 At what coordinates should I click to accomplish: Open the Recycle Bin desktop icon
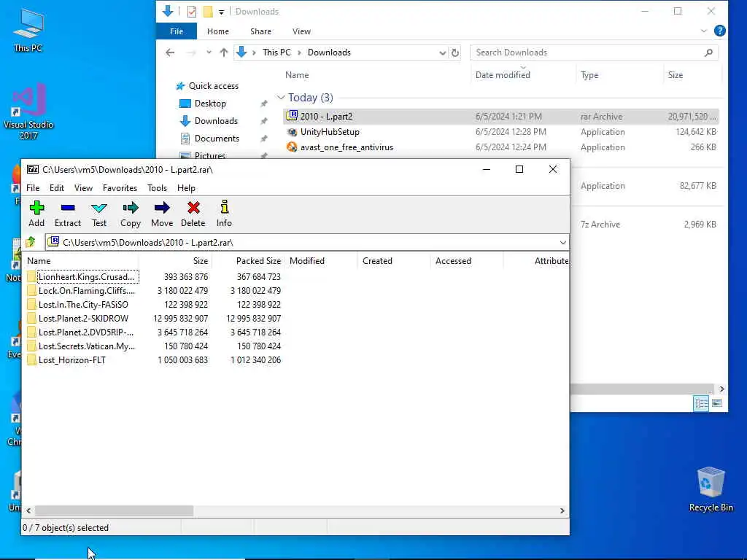point(711,489)
